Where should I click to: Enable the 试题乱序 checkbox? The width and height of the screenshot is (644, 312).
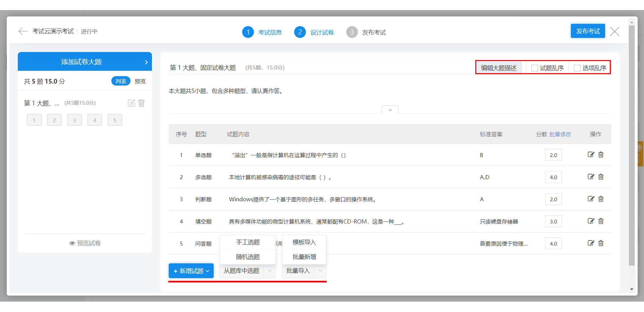click(535, 68)
